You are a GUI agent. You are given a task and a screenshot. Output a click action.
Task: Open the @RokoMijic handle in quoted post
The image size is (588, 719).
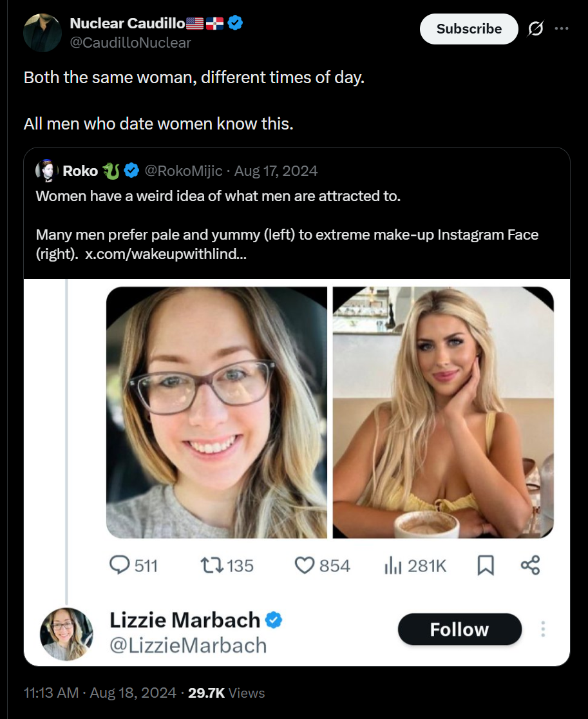tap(184, 171)
